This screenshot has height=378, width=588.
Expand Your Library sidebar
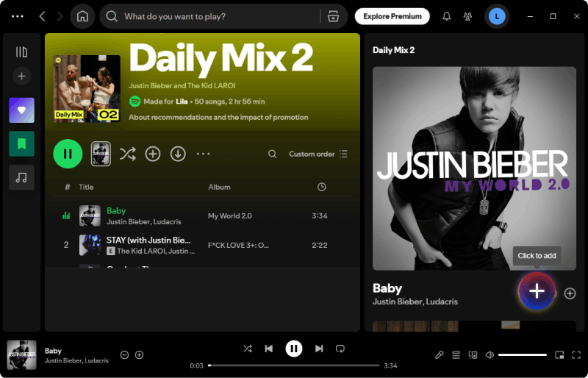tap(22, 51)
